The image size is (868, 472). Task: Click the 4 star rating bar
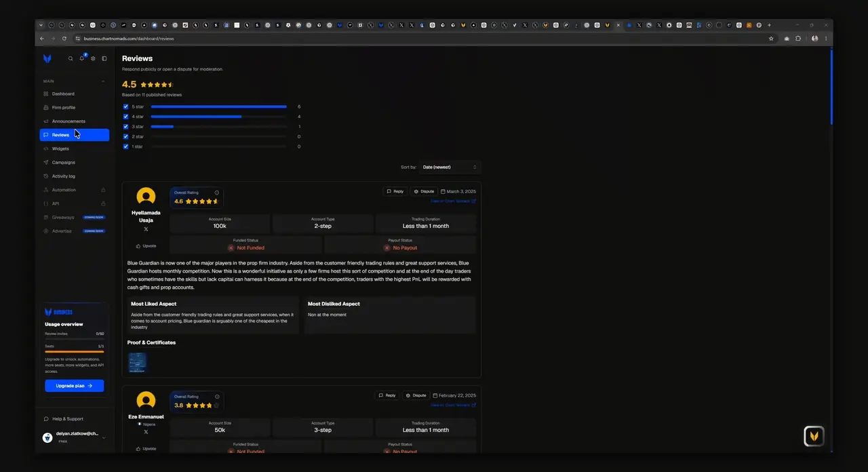(x=219, y=117)
